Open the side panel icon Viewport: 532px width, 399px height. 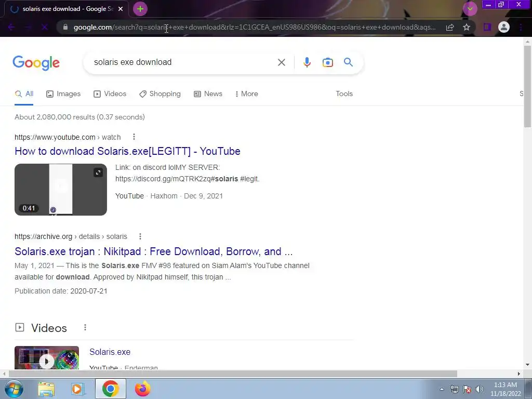pos(487,27)
